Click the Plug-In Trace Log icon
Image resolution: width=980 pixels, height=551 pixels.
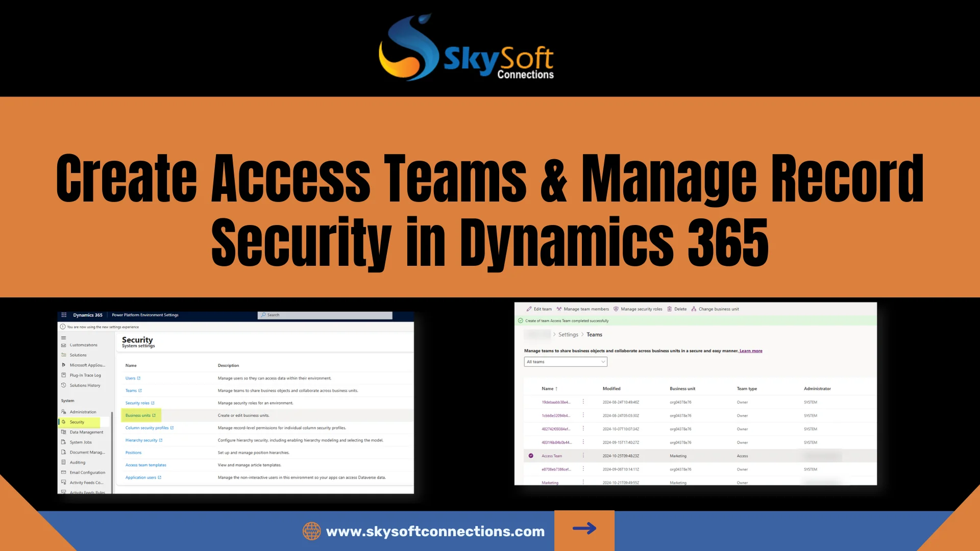(64, 375)
